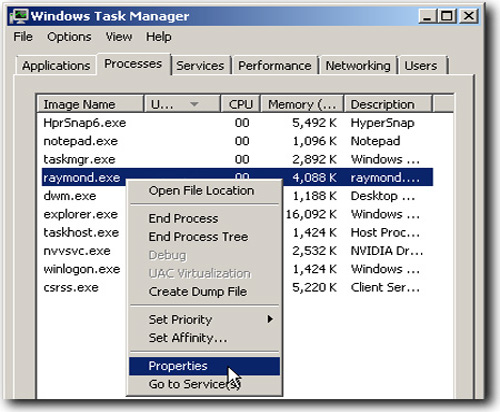The image size is (500, 412).
Task: Open the Options menu
Action: coord(69,37)
